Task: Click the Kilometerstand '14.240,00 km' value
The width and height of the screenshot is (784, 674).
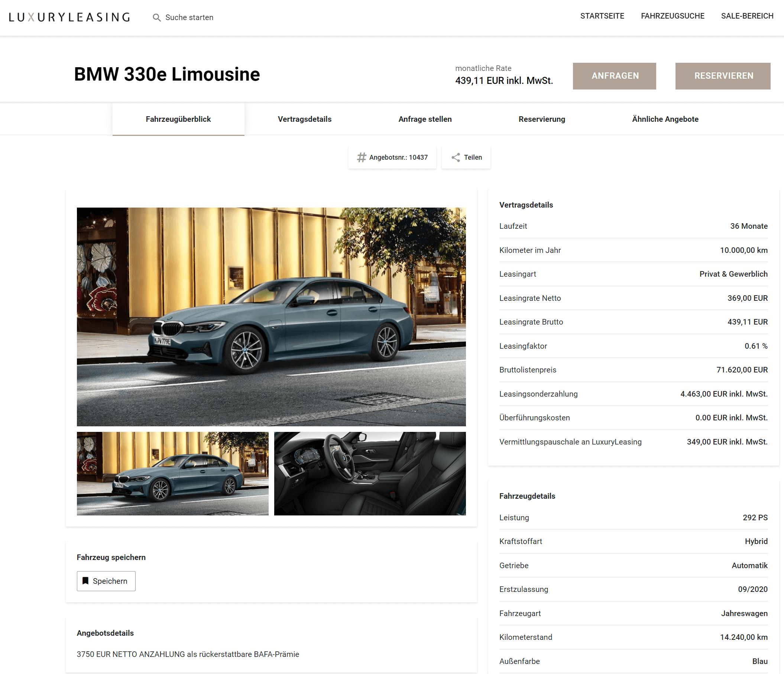Action: click(743, 637)
